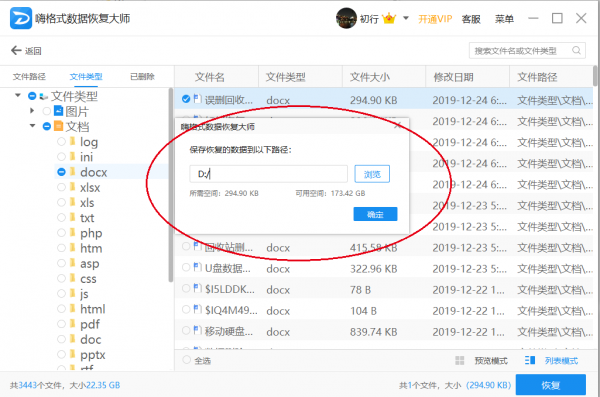Click document icon of 移动硬盘... file
This screenshot has width=600, height=397.
[x=197, y=330]
